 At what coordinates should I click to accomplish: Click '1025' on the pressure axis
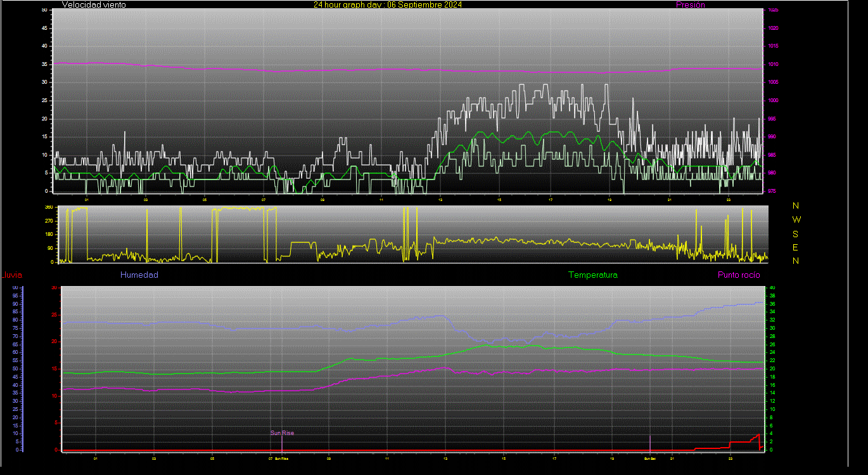pyautogui.click(x=772, y=10)
